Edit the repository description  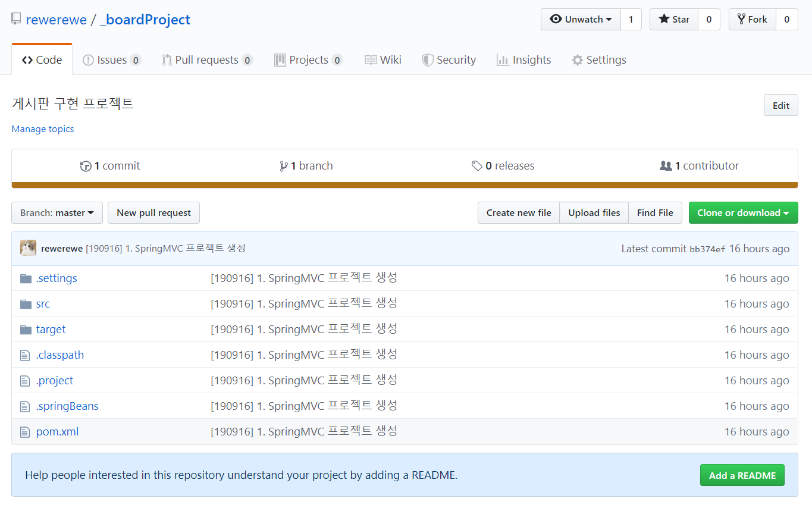(x=780, y=105)
